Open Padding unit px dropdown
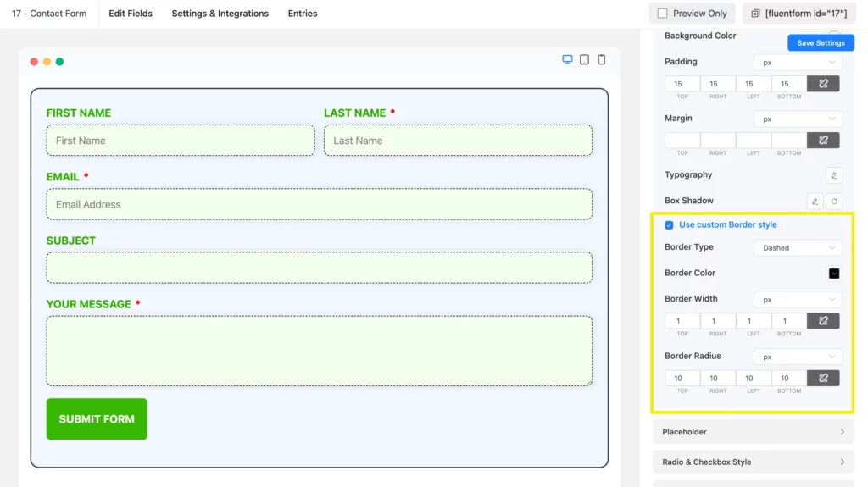The height and width of the screenshot is (487, 868). coord(798,63)
